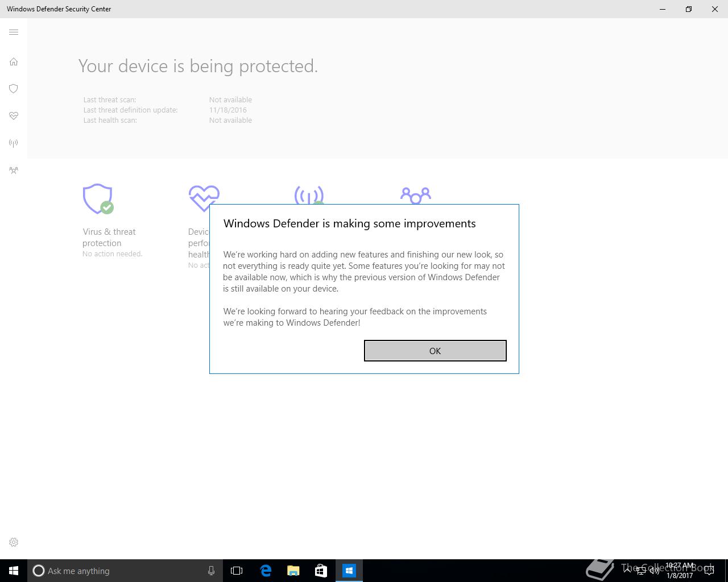Open the Action Center notifications icon
728x582 pixels.
click(709, 571)
